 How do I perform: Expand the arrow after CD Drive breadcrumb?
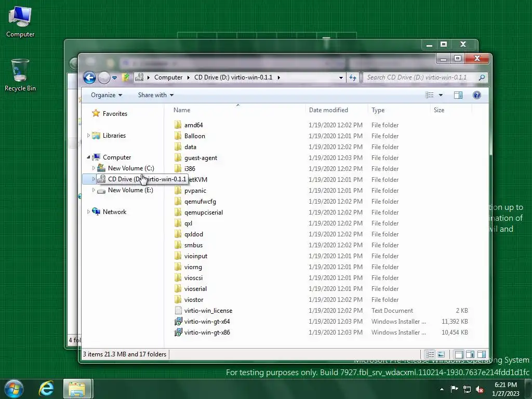click(x=278, y=77)
